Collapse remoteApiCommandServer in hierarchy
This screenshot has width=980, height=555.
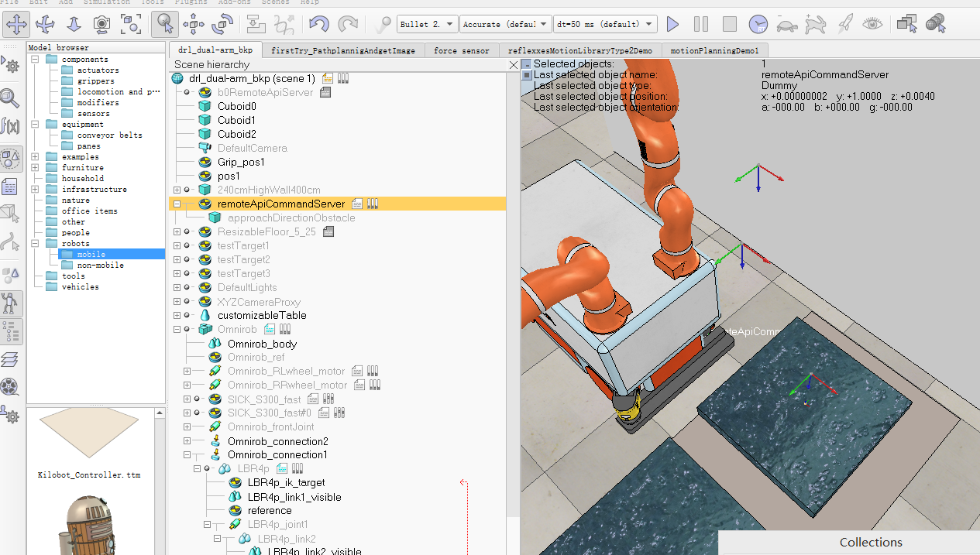177,204
